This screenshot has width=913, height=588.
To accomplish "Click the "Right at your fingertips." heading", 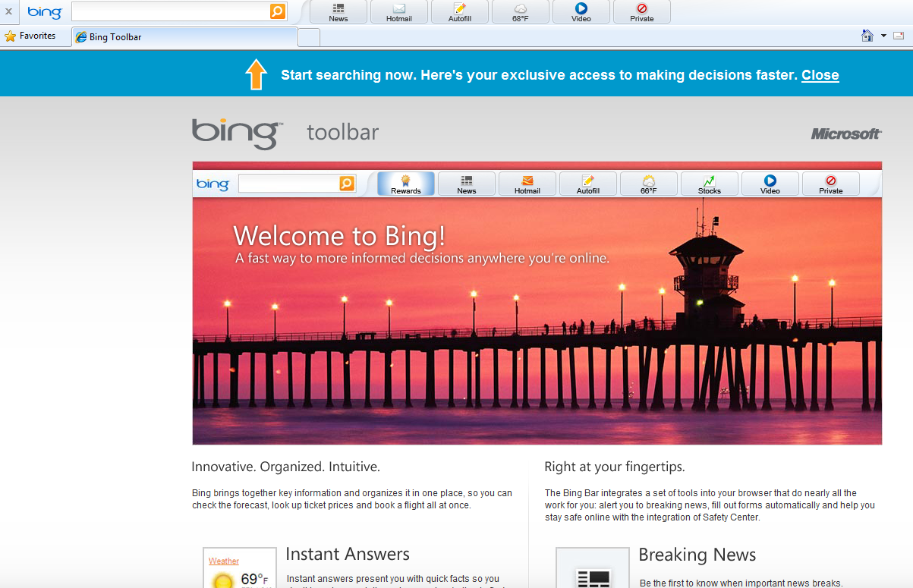I will [615, 467].
